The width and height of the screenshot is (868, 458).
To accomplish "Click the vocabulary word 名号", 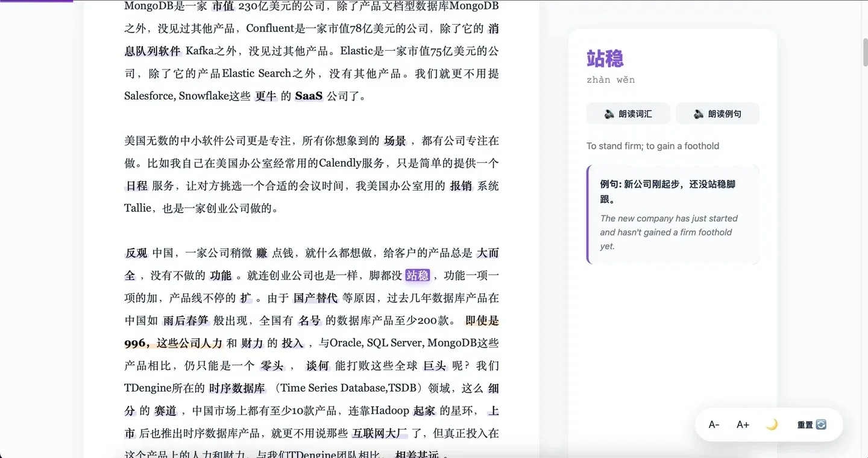I will click(x=310, y=320).
